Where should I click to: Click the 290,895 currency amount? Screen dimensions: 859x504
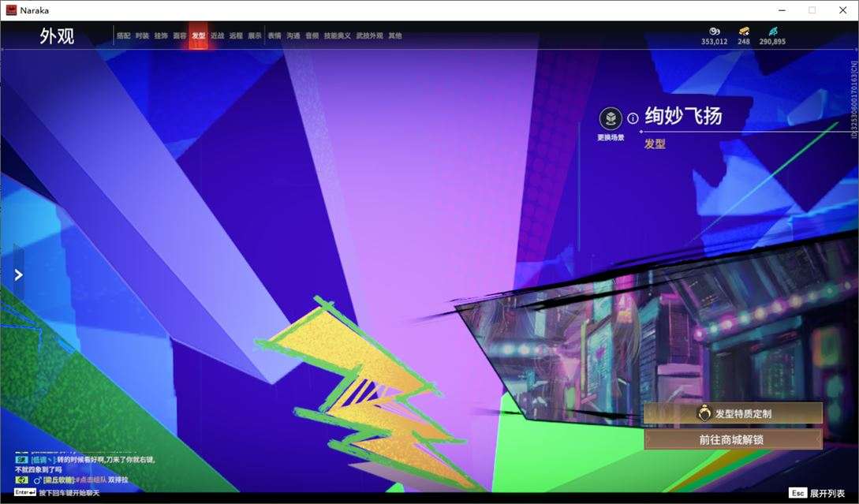coord(772,42)
